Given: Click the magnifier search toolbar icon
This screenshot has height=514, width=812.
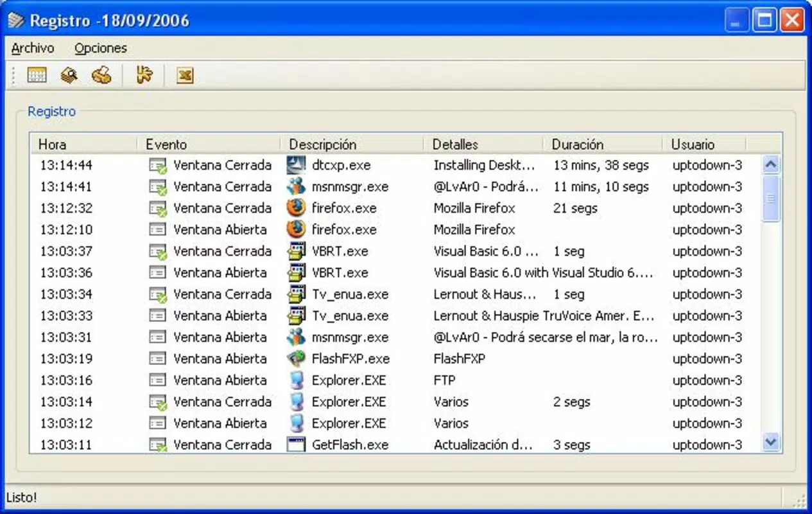Looking at the screenshot, I should 69,76.
